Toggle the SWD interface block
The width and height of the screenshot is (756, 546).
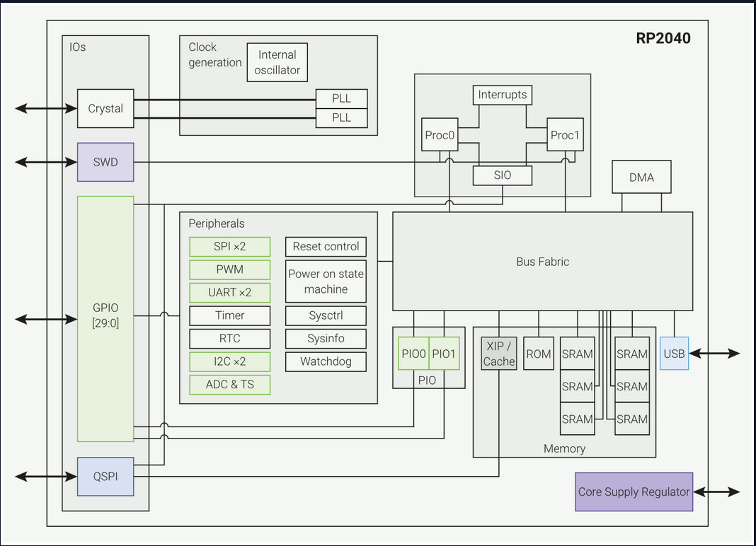pos(105,161)
